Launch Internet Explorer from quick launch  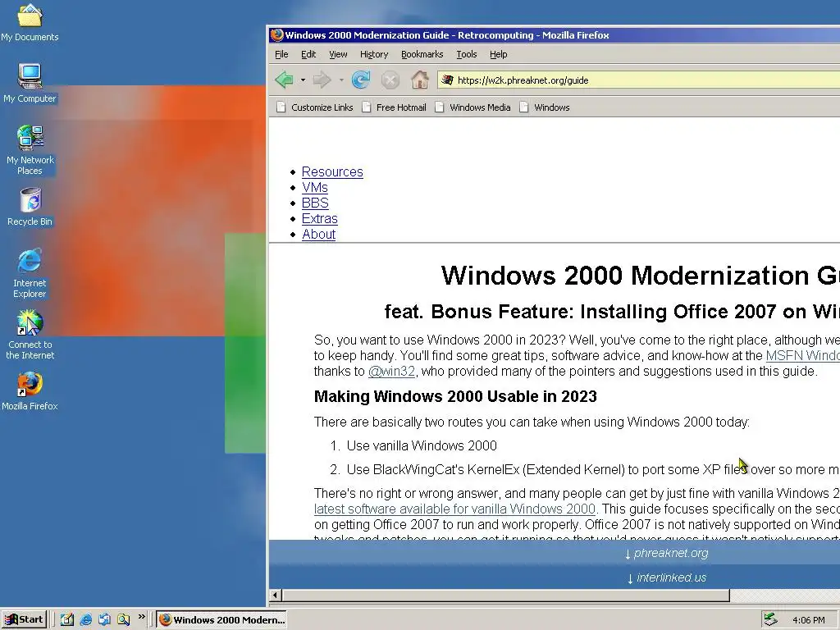(x=85, y=619)
